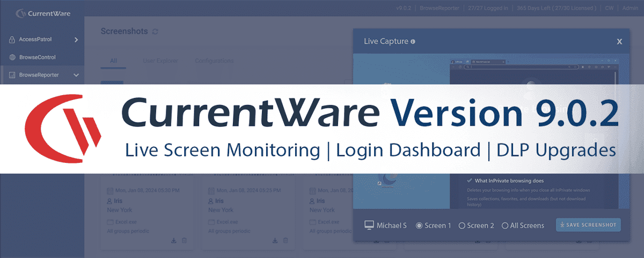Click the AccessPatrol lock icon
The height and width of the screenshot is (258, 644).
tap(12, 39)
